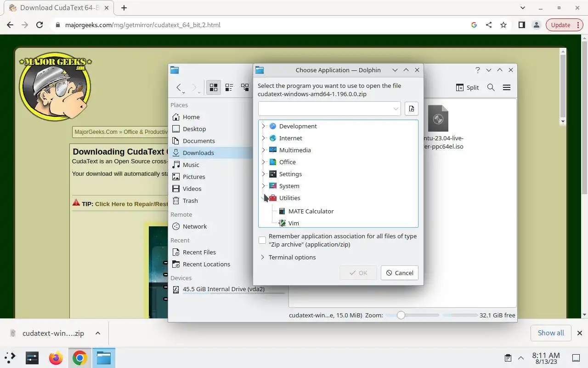This screenshot has height=368, width=588.
Task: Open the application name combo box dropdown arrow
Action: (x=396, y=109)
